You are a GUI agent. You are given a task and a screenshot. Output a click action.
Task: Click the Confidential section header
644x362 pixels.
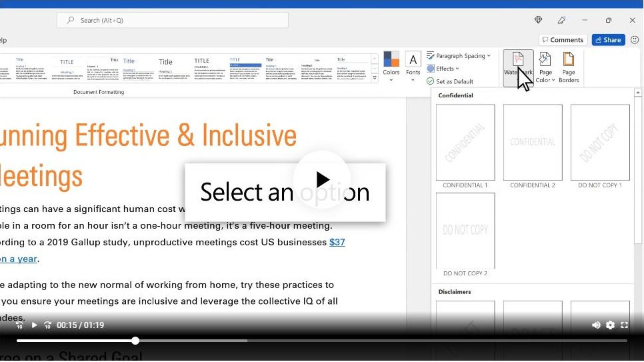455,95
